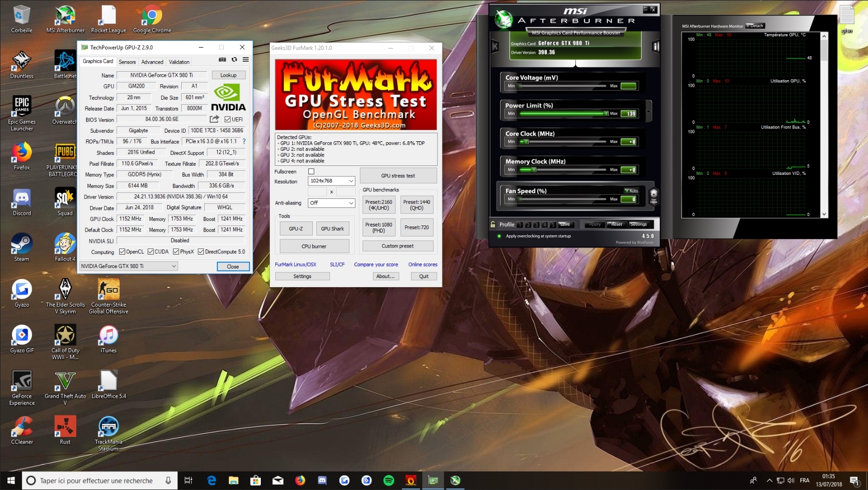Select Graphics Card tab

coord(98,61)
